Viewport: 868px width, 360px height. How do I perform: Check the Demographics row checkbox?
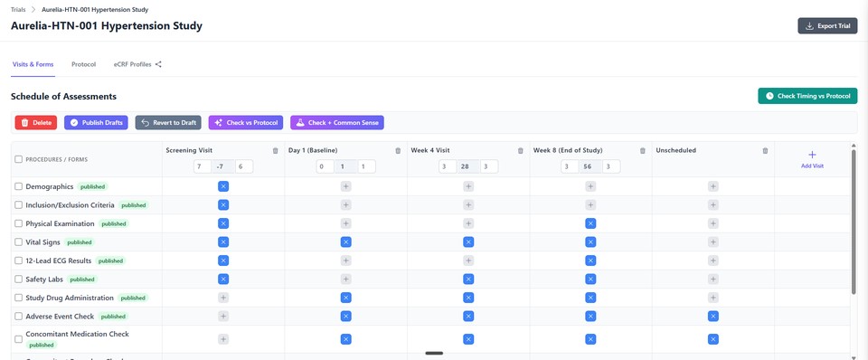tap(18, 186)
